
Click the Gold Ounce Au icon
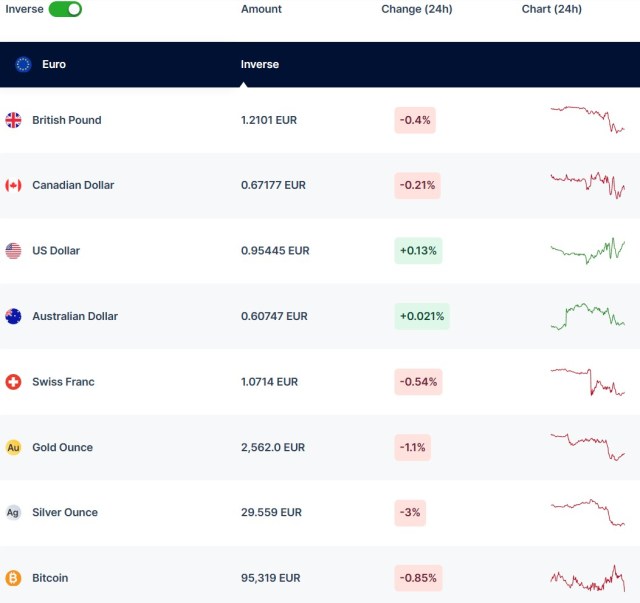(13, 447)
